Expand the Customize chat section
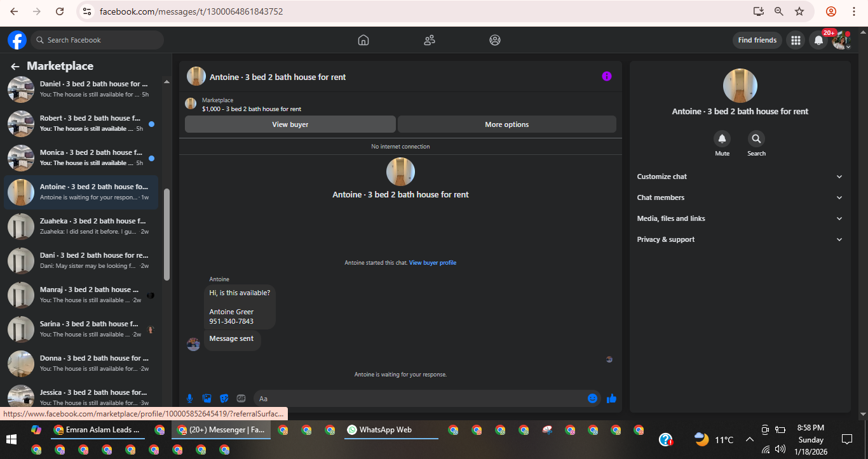 tap(740, 176)
